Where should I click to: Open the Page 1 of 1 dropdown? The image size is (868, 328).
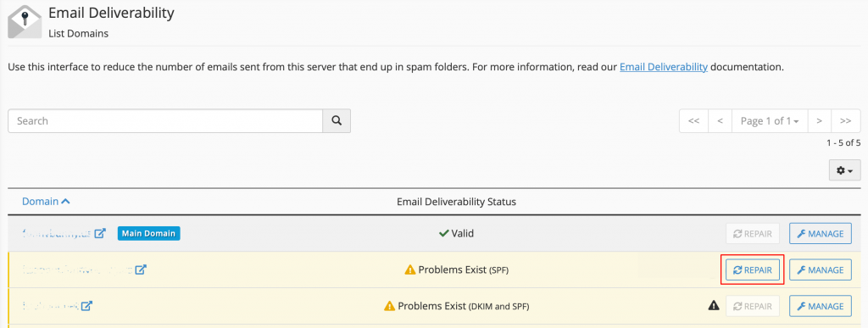[770, 120]
